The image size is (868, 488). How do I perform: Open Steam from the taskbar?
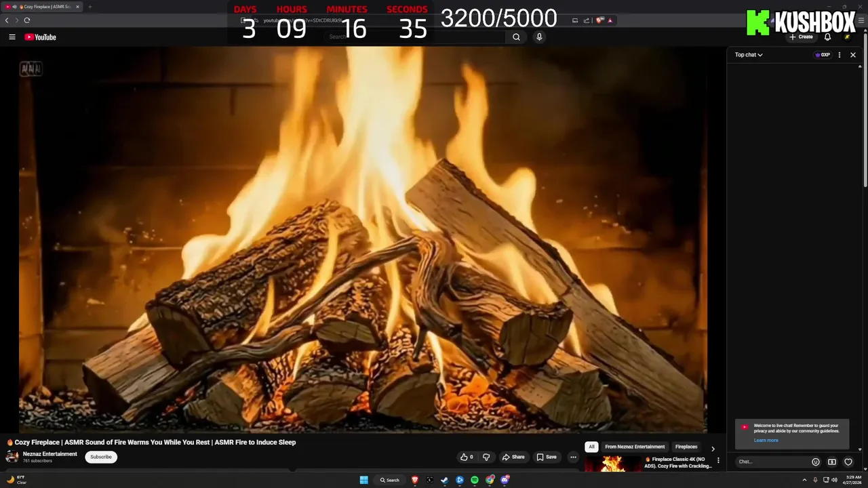click(x=445, y=480)
